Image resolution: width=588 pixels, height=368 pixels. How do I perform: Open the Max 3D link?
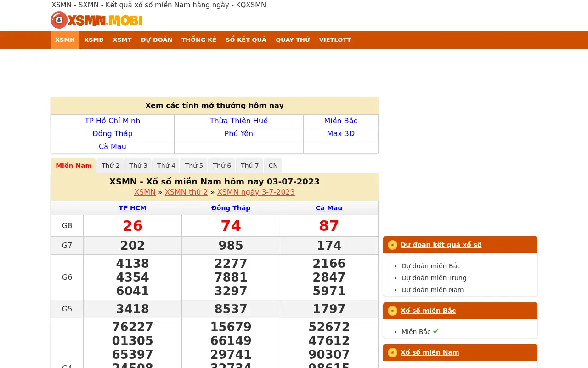tap(341, 133)
